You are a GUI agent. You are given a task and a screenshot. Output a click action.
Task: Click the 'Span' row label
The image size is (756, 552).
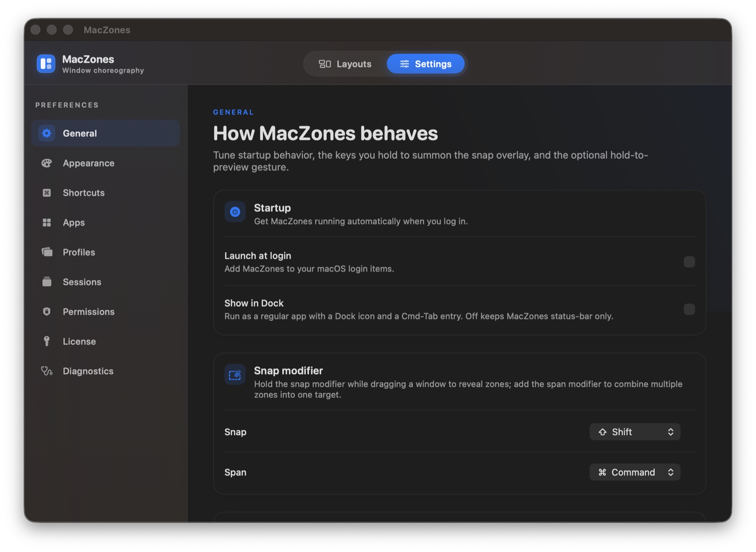tap(235, 473)
